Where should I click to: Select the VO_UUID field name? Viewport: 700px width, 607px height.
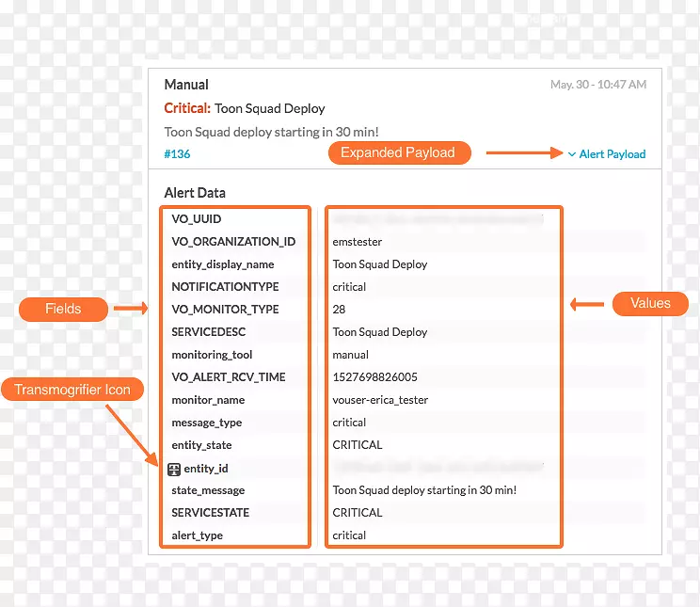pyautogui.click(x=196, y=219)
